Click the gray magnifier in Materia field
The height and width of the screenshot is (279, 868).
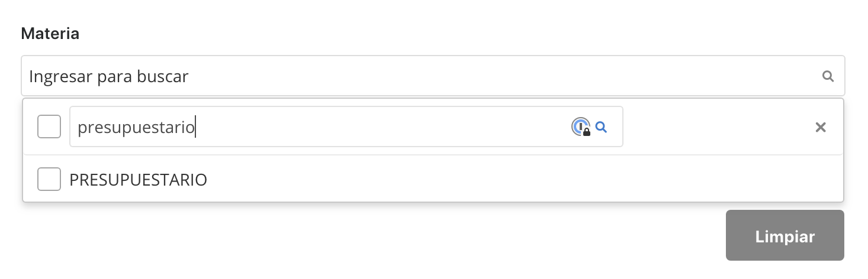pos(828,76)
